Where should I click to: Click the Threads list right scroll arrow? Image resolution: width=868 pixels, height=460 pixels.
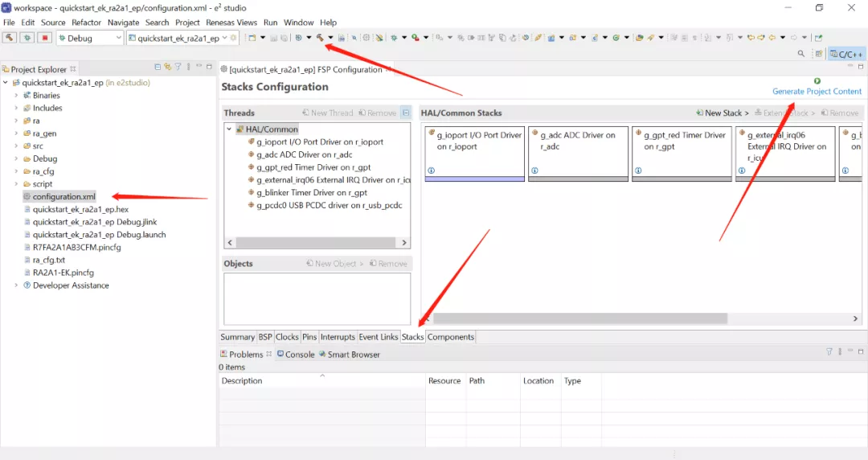click(404, 243)
